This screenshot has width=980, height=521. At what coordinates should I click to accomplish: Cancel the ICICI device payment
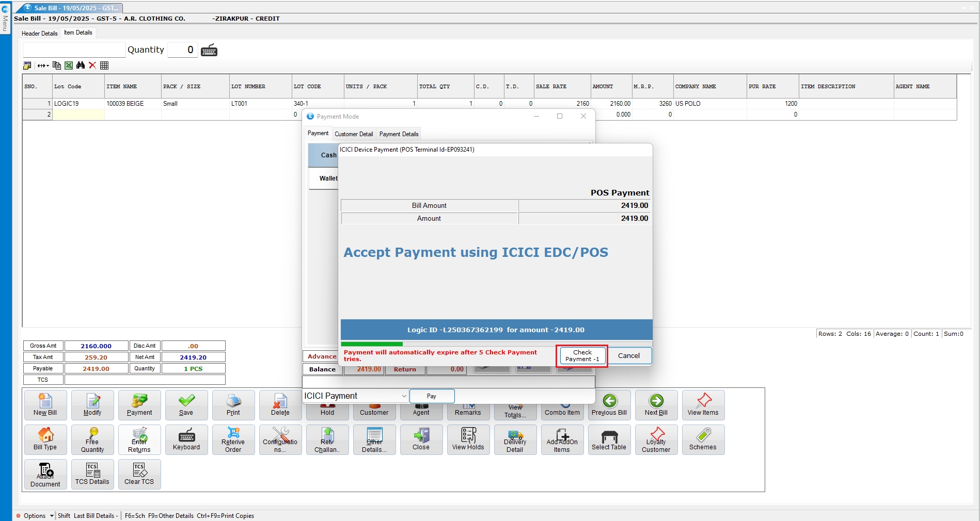628,356
